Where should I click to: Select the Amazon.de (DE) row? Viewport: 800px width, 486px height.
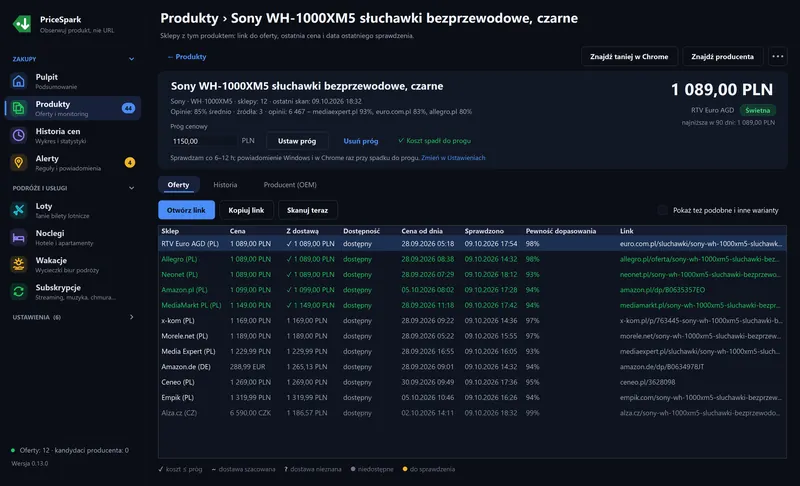(x=472, y=367)
